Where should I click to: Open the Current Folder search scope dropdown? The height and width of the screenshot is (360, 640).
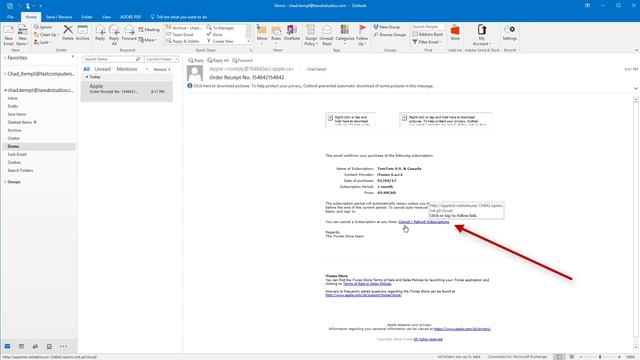[x=162, y=59]
